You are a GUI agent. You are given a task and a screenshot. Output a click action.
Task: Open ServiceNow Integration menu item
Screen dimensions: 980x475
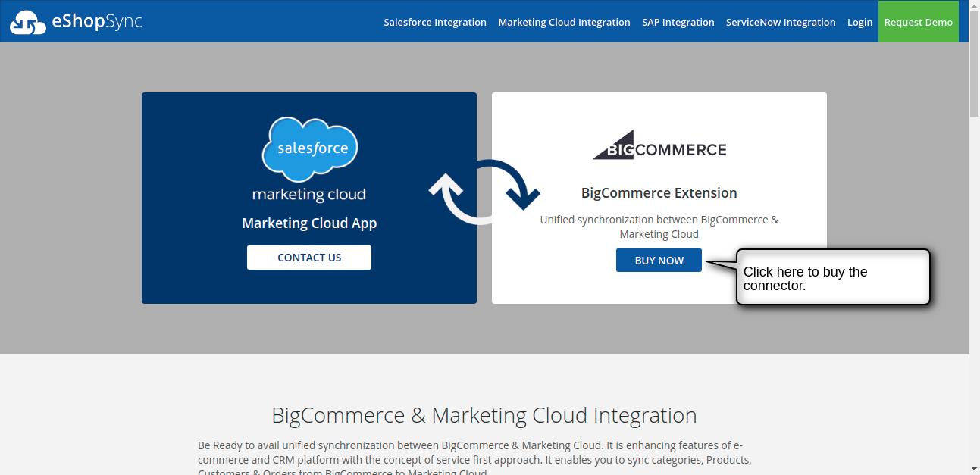click(781, 22)
